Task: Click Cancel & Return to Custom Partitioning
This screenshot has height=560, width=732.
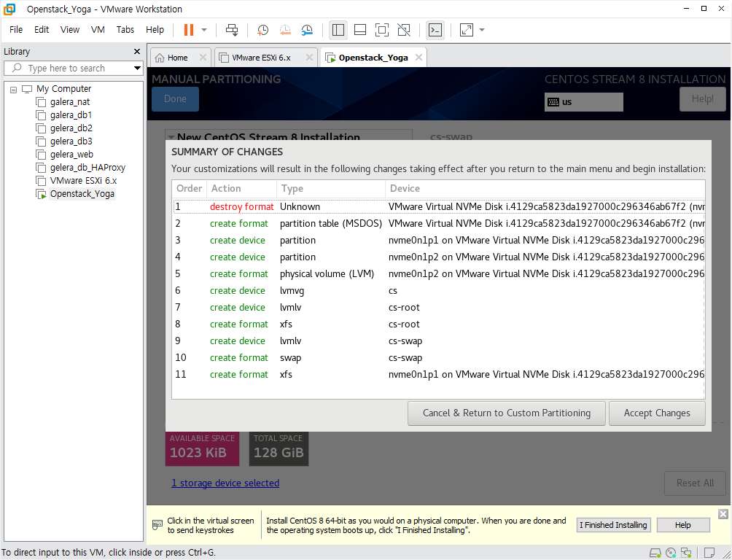Action: (x=507, y=413)
